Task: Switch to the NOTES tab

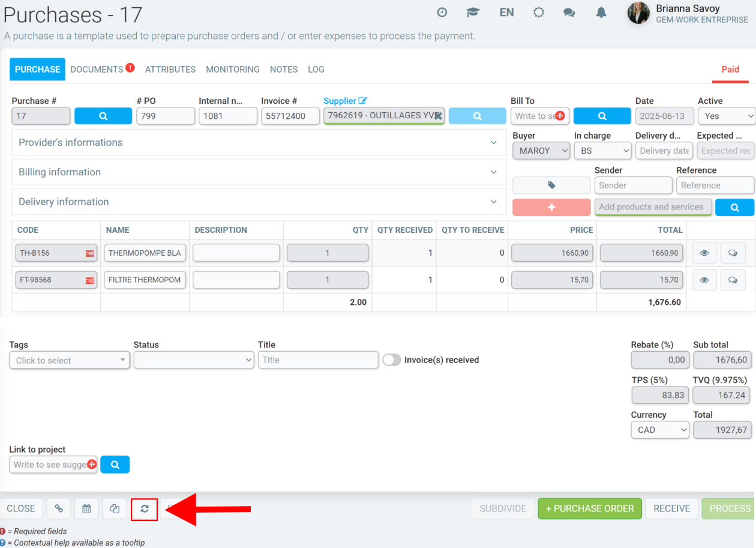Action: (284, 70)
